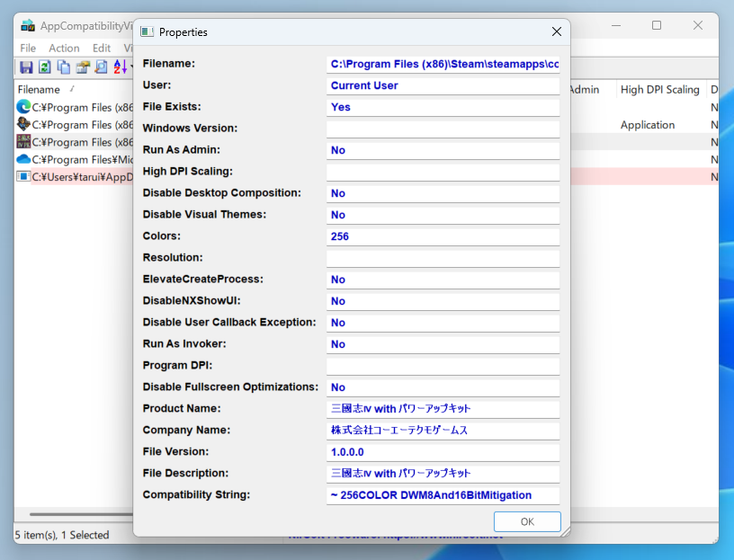
Task: Click the window icon beside C:¥Users¥tarui row
Action: coord(23,177)
